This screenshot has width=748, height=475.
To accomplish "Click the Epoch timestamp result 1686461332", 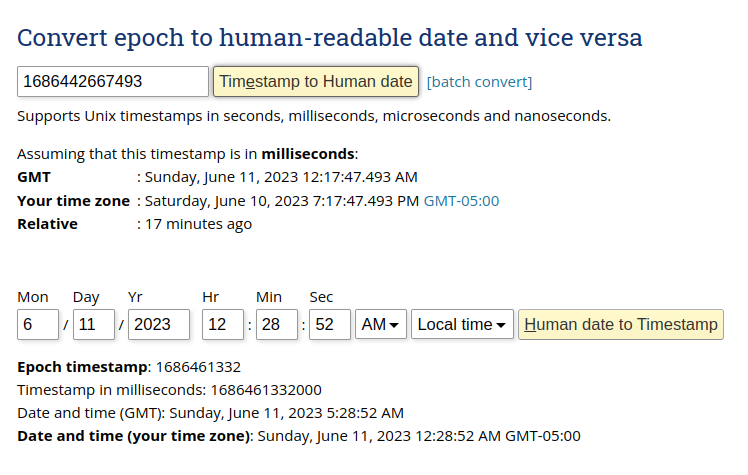I will 198,367.
